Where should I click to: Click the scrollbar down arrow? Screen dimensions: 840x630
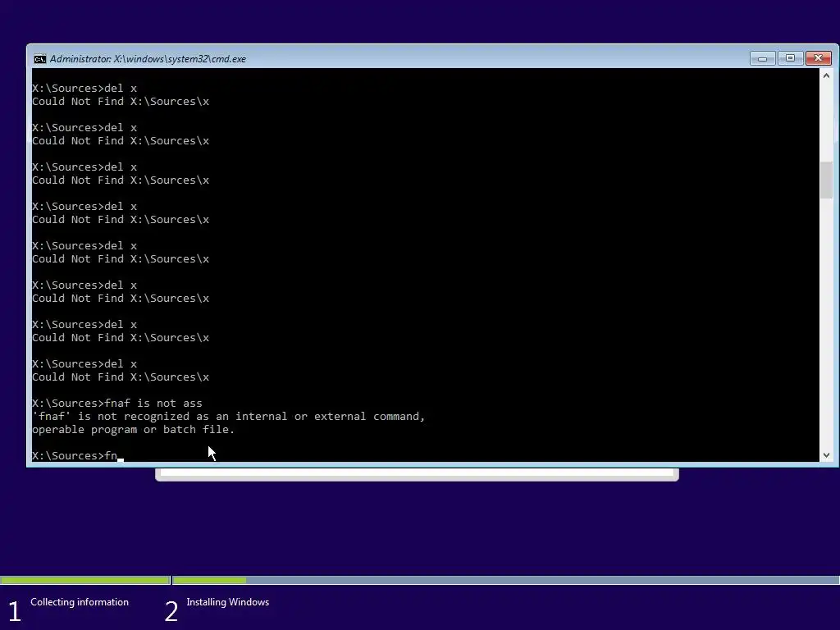[x=826, y=454]
